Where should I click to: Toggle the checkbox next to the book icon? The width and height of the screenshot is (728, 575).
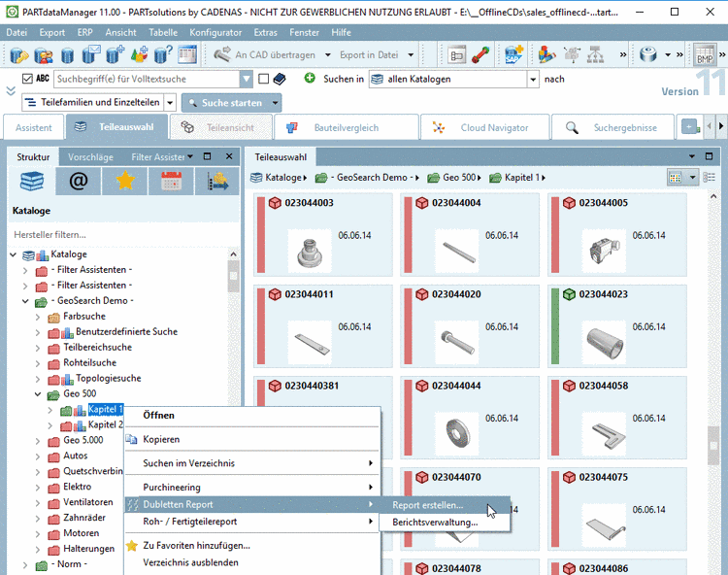(264, 79)
